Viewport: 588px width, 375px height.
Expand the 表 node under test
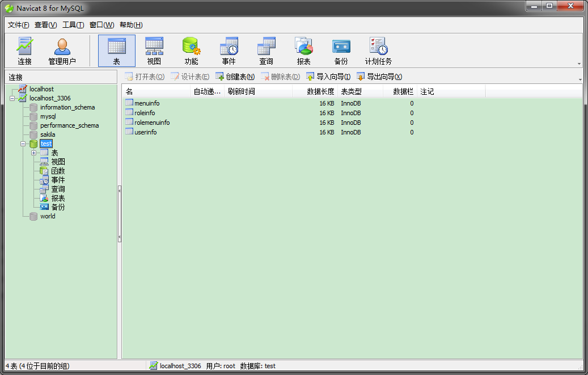(x=34, y=153)
